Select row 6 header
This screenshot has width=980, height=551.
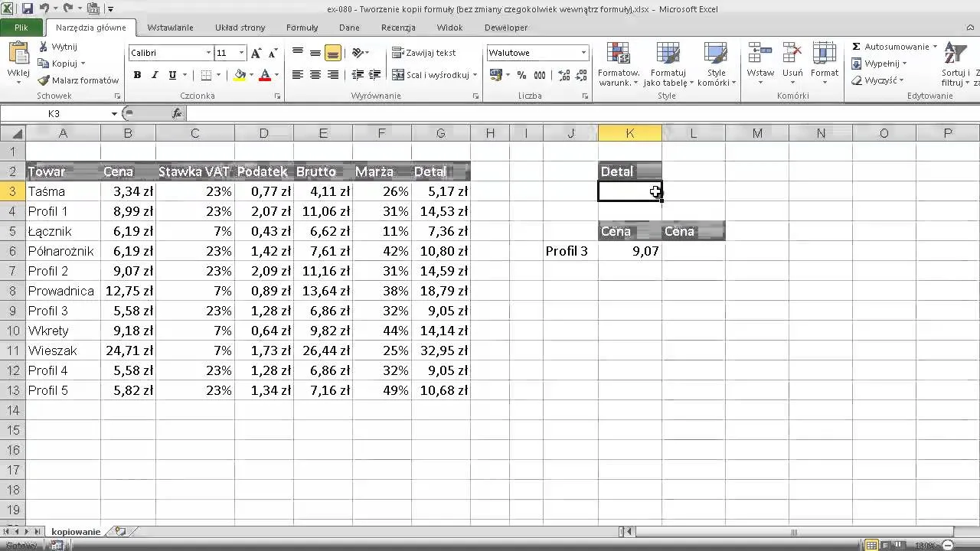pyautogui.click(x=12, y=251)
